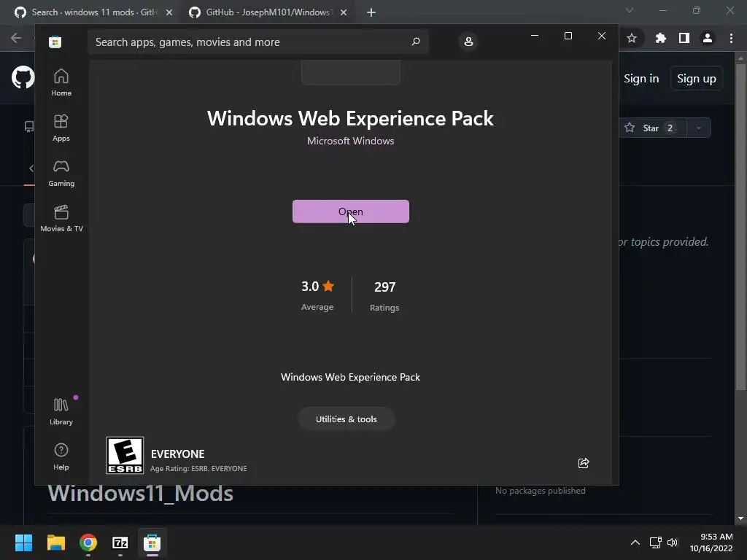747x560 pixels.
Task: Click the Windows11_Mods heading on GitHub
Action: [x=141, y=494]
